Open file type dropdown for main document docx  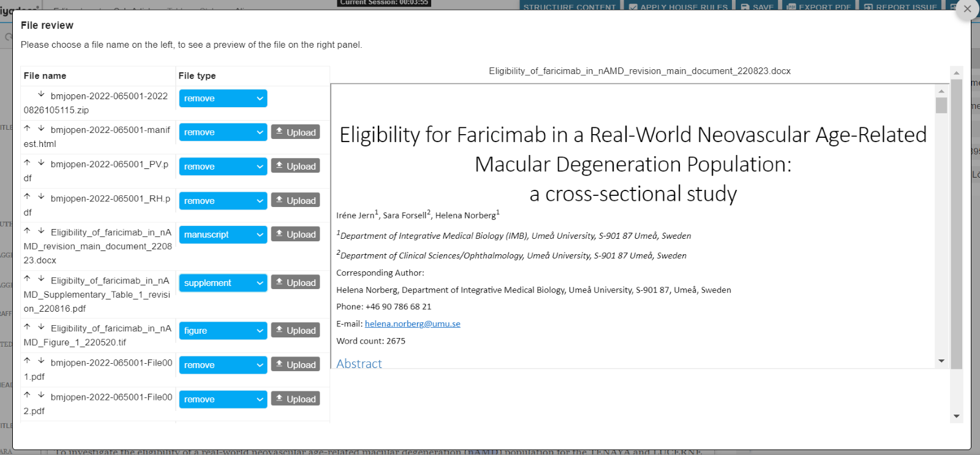pos(223,235)
